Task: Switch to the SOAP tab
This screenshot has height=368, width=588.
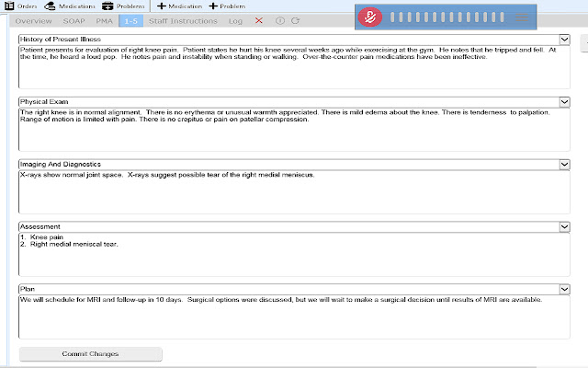Action: [73, 21]
